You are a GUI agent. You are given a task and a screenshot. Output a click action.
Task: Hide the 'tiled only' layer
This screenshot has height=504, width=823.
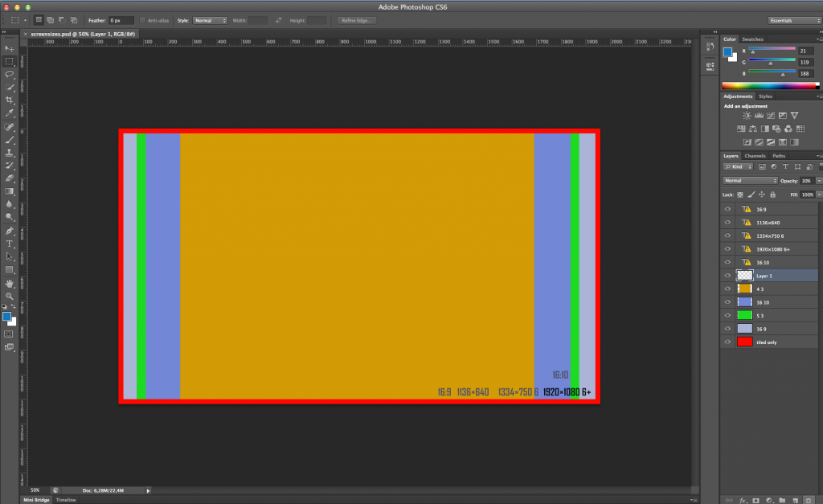727,342
